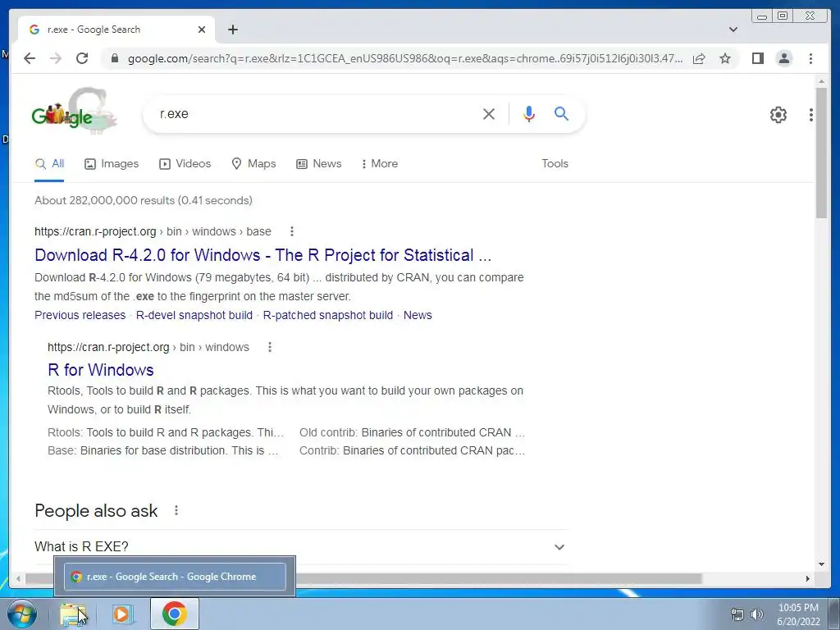The width and height of the screenshot is (840, 630).
Task: Click the address bar URL
Action: (x=405, y=58)
